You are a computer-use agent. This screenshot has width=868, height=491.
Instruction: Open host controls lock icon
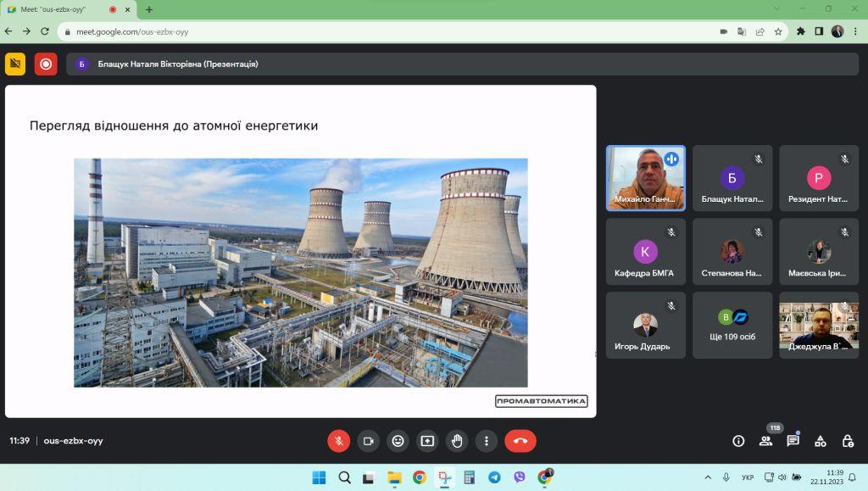point(848,441)
